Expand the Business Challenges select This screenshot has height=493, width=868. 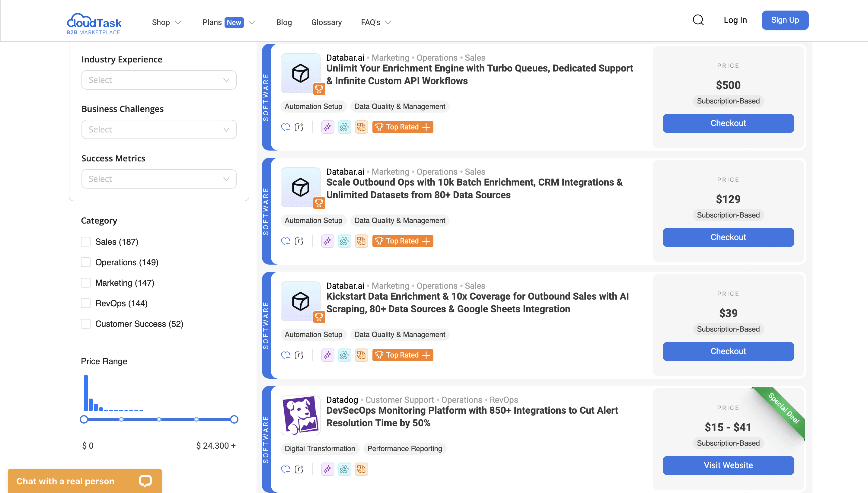tap(158, 129)
